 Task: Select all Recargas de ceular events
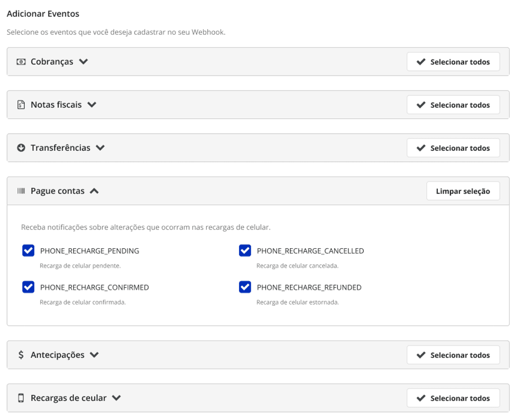coord(453,398)
